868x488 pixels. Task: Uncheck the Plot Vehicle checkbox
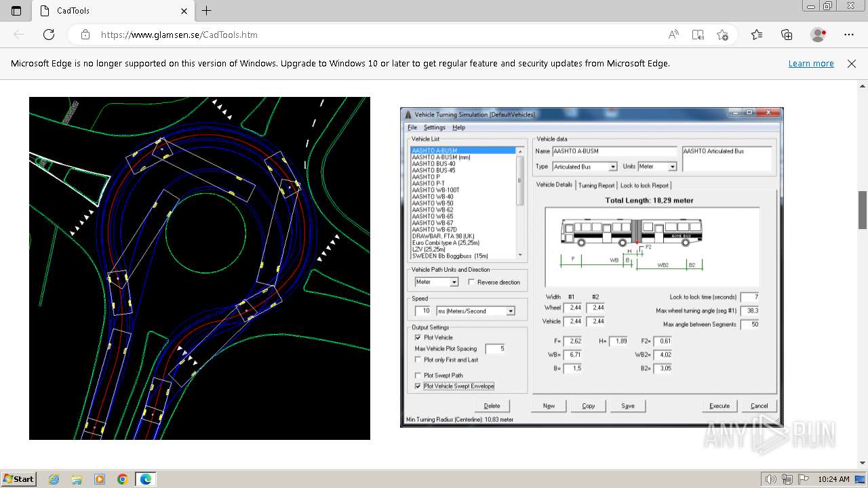coord(418,338)
